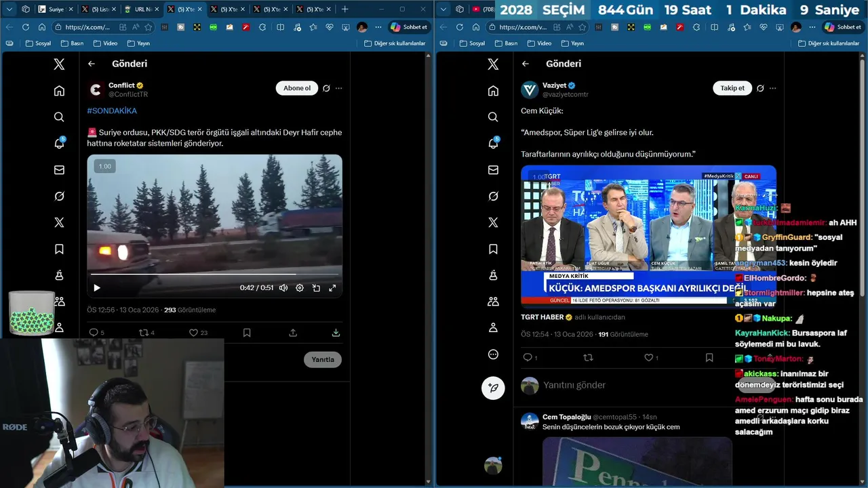Open Cem Topaloğlu's profile link

tap(566, 417)
